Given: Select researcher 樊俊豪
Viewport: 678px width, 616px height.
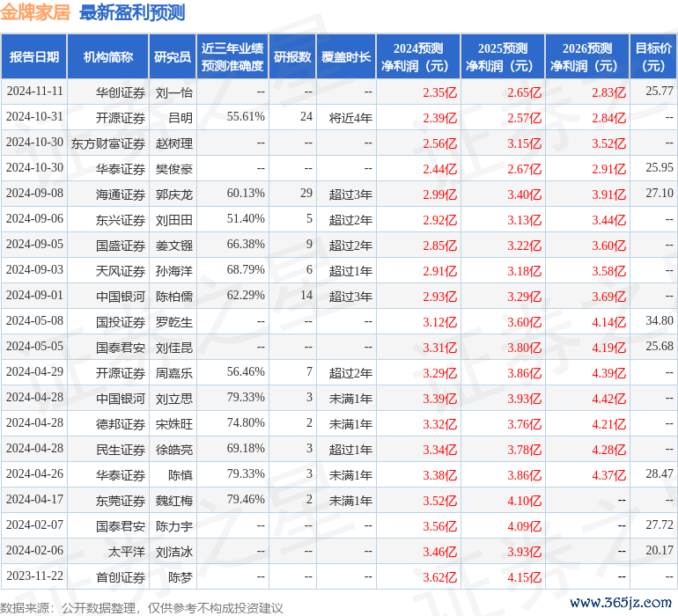Looking at the screenshot, I should click(173, 169).
